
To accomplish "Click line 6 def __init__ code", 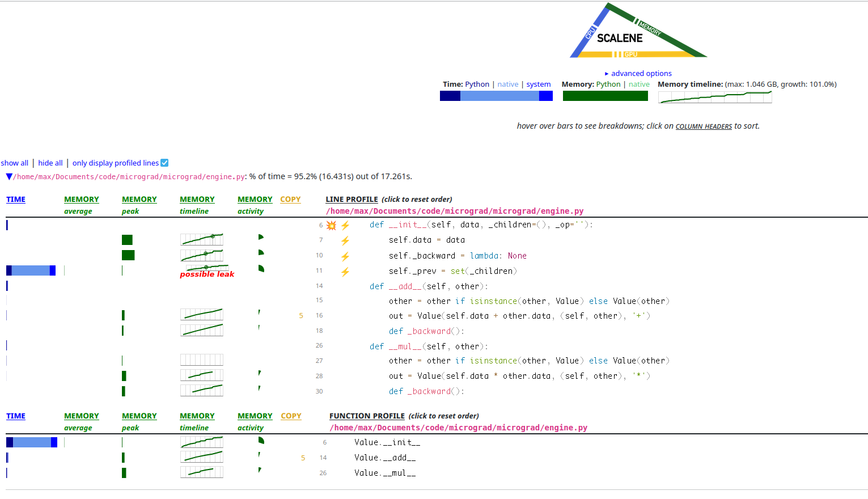I will point(481,225).
